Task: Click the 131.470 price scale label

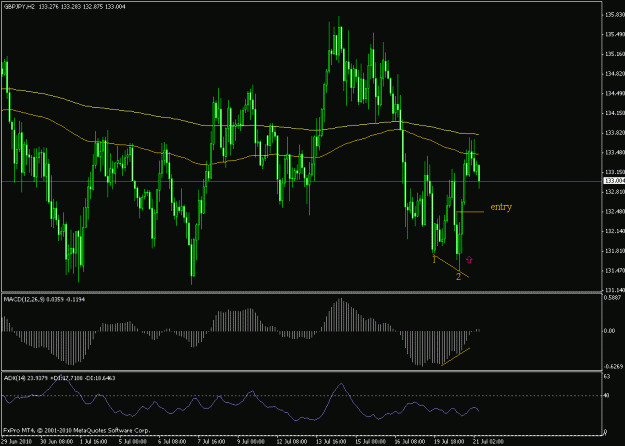Action: tap(615, 271)
